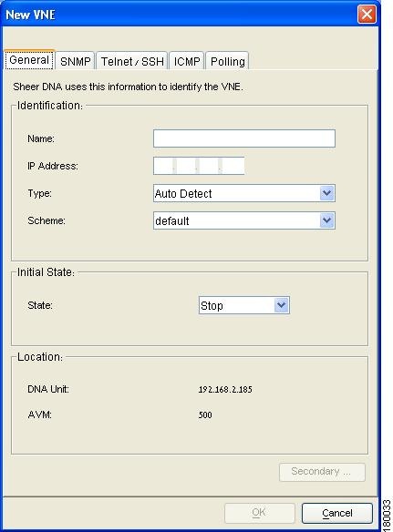
Task: Click the Stop value in State box
Action: (212, 306)
